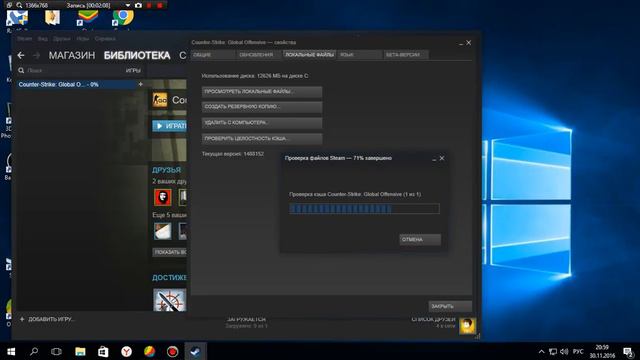The image size is (640, 360).
Task: Click ПРОВЕРИТЬ ЦЕЛОСТНОСТЬ КЭША button
Action: pyautogui.click(x=262, y=139)
